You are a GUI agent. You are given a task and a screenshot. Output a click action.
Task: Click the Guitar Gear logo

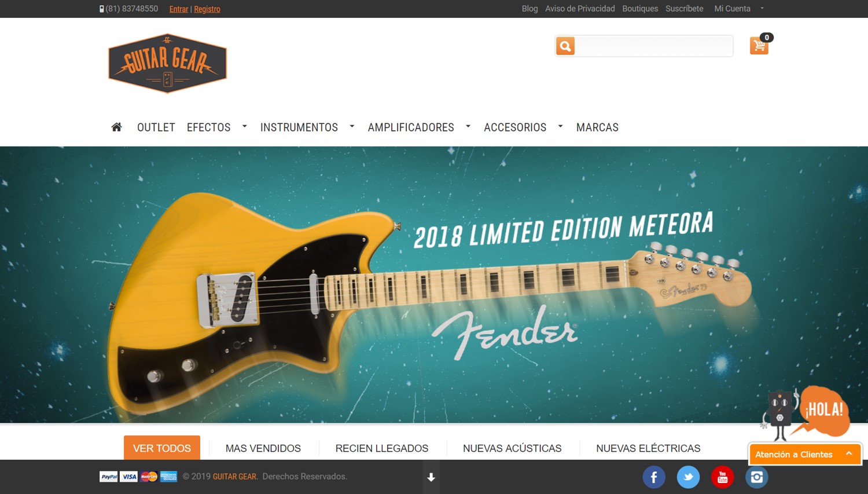coord(167,63)
